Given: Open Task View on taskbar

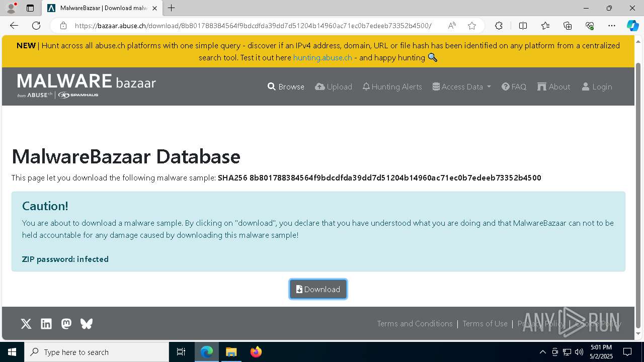Looking at the screenshot, I should [x=181, y=352].
